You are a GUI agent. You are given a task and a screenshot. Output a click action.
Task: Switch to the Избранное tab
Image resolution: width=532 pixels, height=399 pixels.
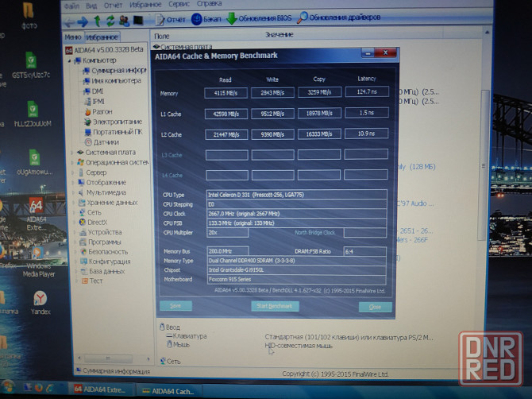point(102,37)
